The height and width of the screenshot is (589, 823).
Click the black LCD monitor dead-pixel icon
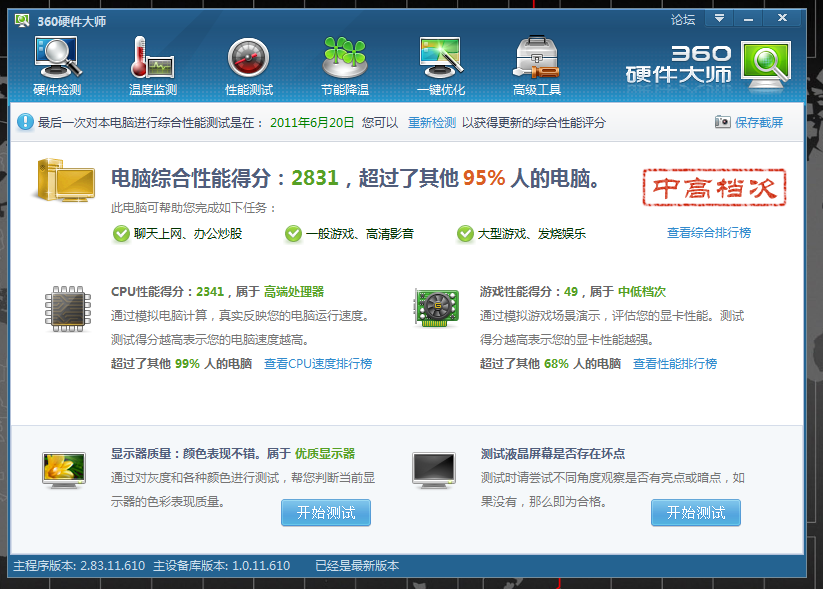[434, 470]
